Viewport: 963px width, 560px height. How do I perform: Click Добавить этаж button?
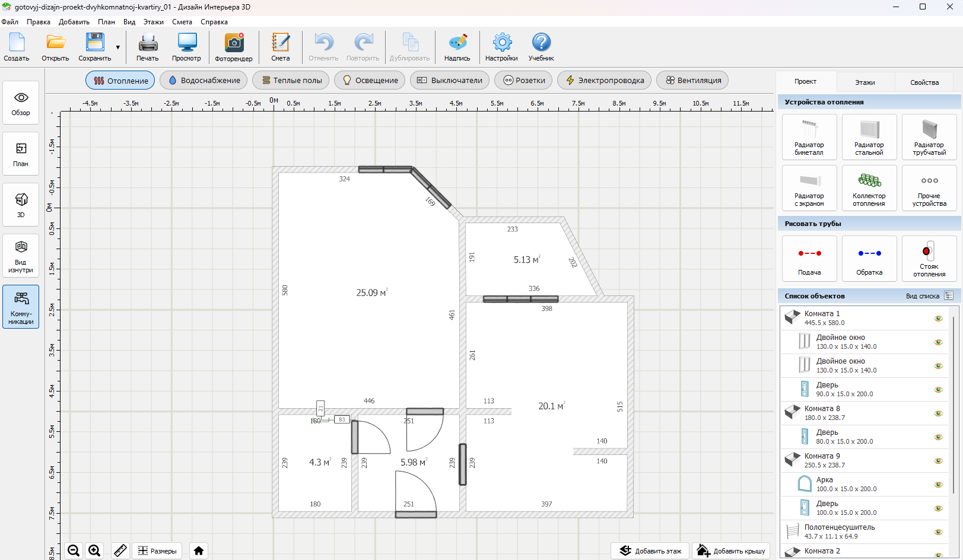650,551
